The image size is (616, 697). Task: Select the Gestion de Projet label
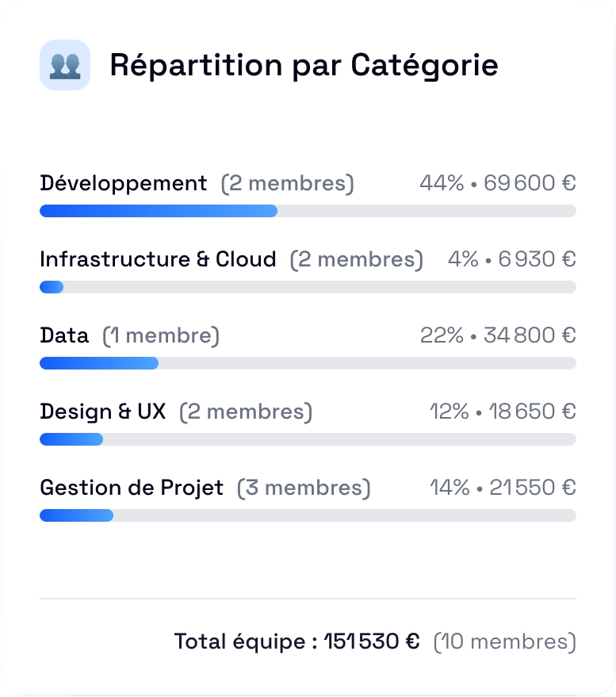click(132, 488)
